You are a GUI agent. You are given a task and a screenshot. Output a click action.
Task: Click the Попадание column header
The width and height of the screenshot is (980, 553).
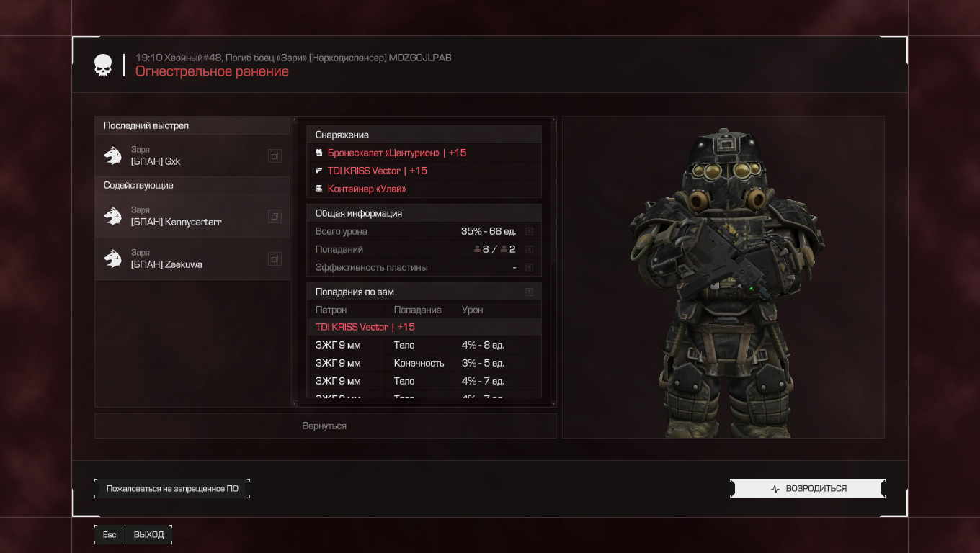pos(418,310)
